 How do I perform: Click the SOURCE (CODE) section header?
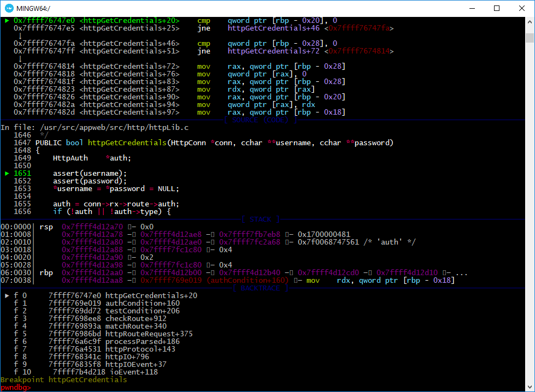261,120
